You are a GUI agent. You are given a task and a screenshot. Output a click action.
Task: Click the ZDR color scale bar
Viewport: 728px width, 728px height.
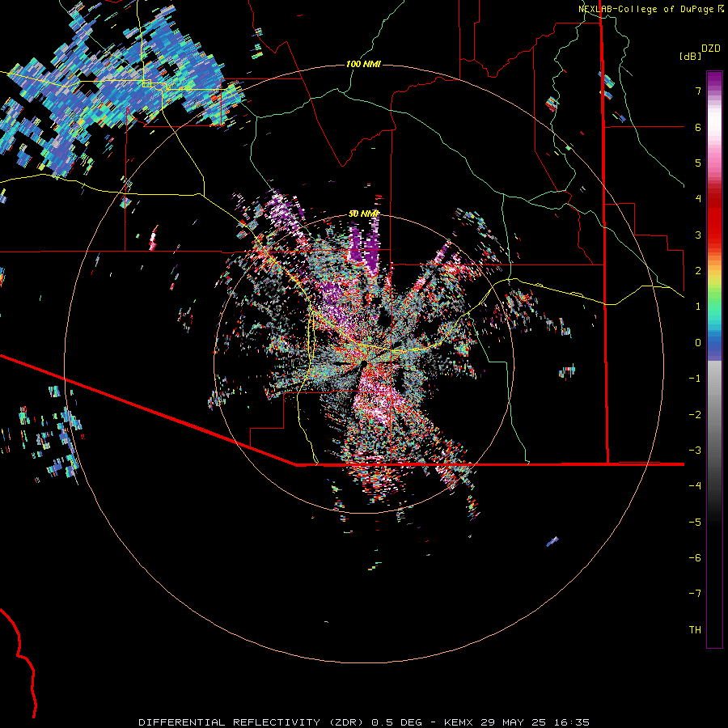[714, 359]
